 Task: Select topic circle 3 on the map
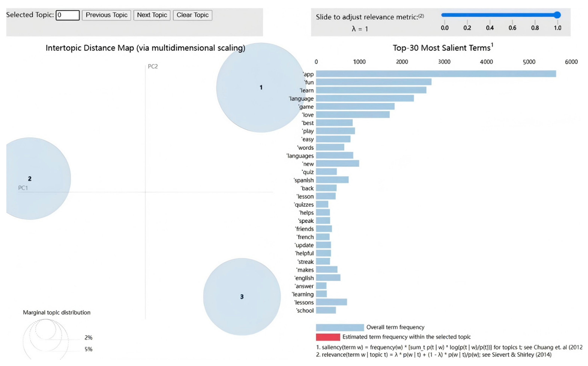point(242,297)
